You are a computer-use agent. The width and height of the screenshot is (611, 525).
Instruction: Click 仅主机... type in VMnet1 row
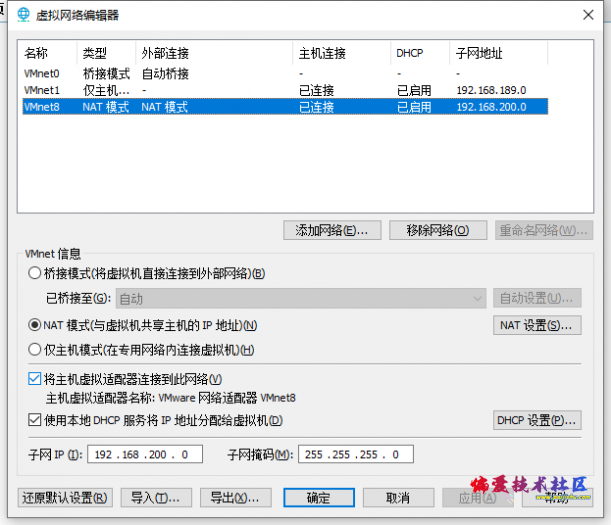(106, 90)
